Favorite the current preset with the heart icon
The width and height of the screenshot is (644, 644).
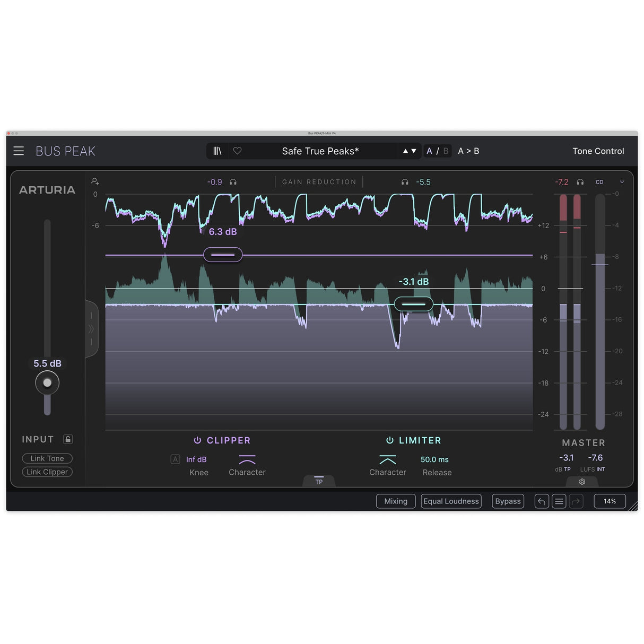(x=237, y=151)
